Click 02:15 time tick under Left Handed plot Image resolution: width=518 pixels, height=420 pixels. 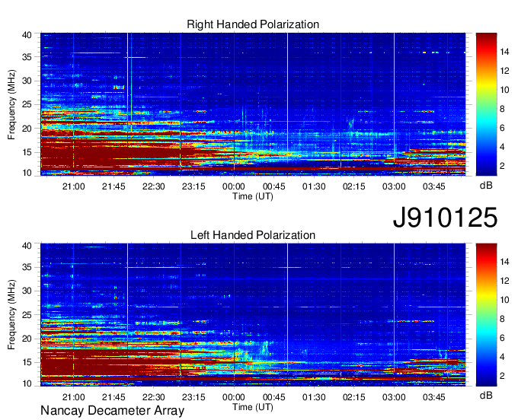(x=353, y=397)
